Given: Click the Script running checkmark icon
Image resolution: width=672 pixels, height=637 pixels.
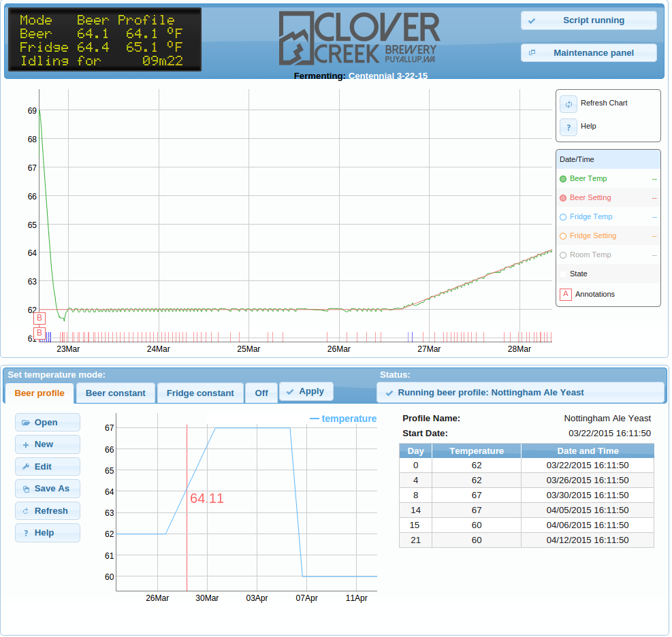Looking at the screenshot, I should click(532, 20).
